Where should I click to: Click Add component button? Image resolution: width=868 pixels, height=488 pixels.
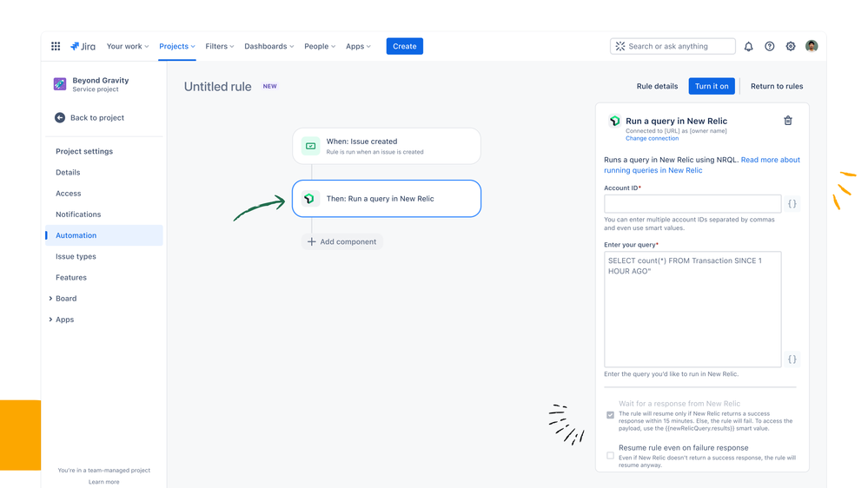(342, 241)
